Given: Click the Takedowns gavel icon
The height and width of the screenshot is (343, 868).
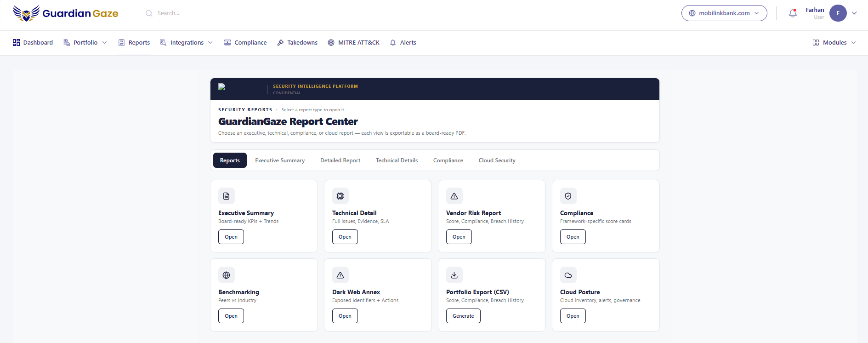Looking at the screenshot, I should pyautogui.click(x=280, y=43).
